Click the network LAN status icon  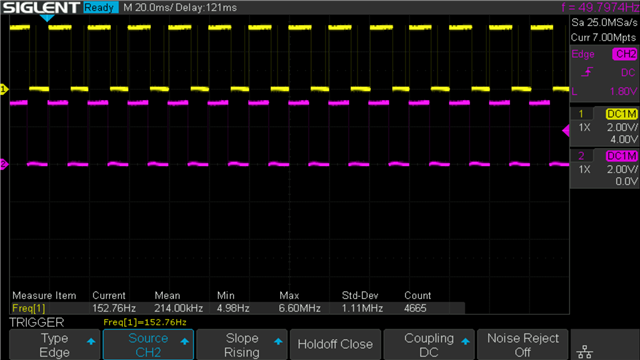pos(585,351)
